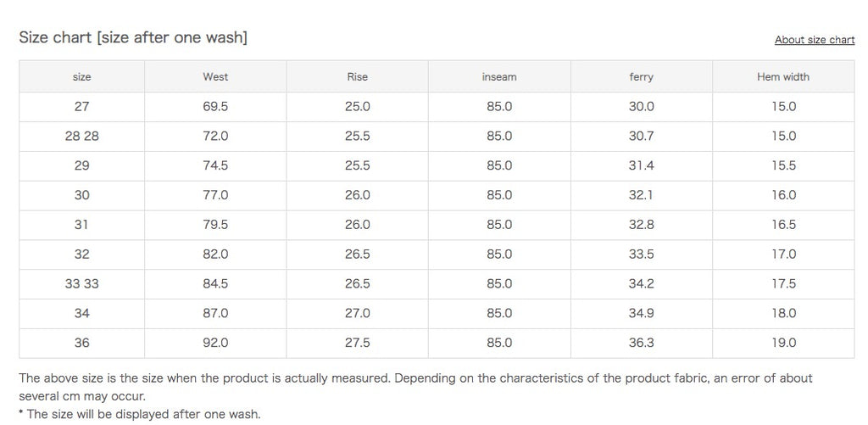Select the size 36 row label

[81, 343]
